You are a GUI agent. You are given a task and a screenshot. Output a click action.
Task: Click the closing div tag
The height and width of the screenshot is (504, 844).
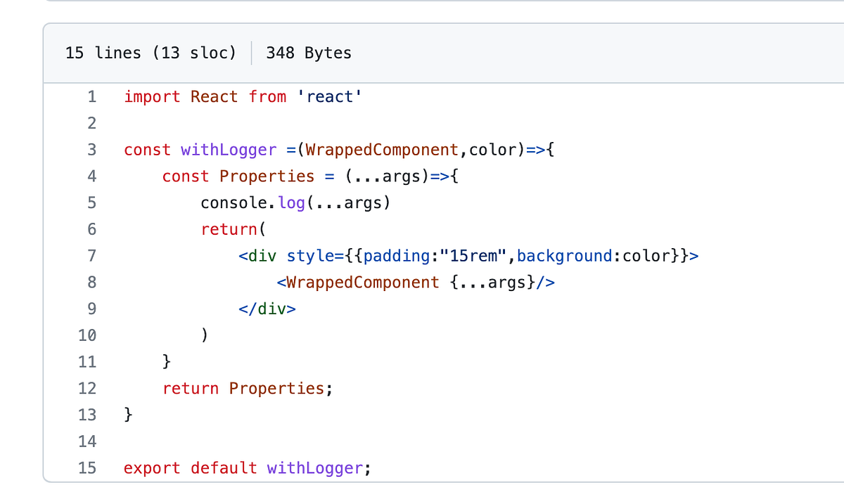[x=267, y=309]
